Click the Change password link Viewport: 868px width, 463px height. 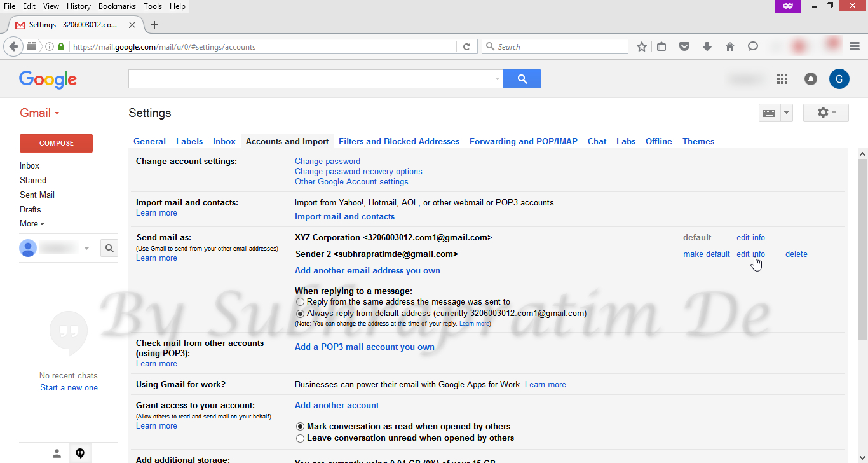coord(327,162)
